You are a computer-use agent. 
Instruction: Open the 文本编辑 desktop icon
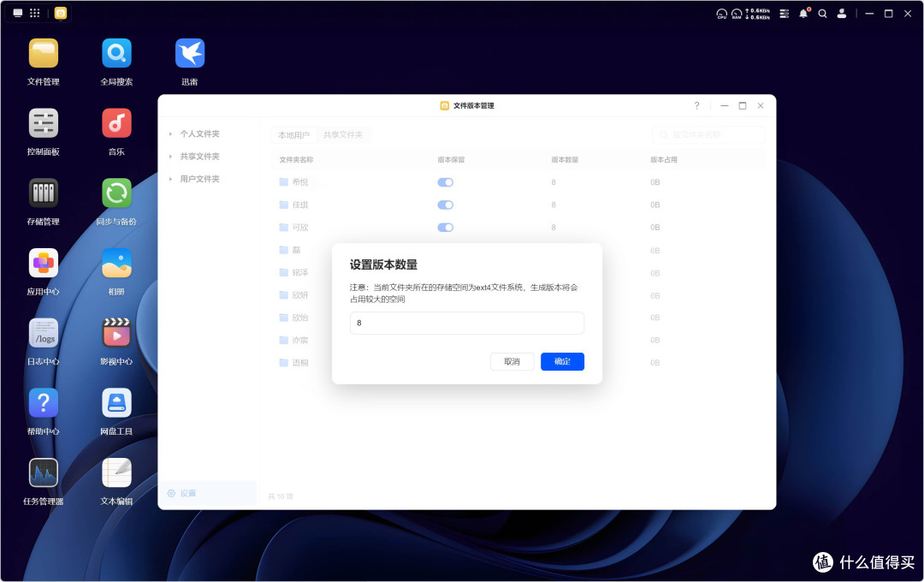116,473
